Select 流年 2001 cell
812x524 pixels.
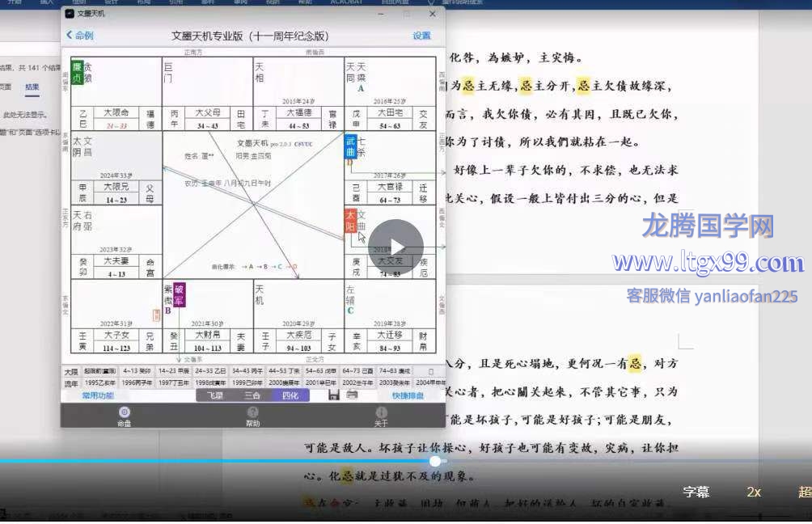[320, 383]
